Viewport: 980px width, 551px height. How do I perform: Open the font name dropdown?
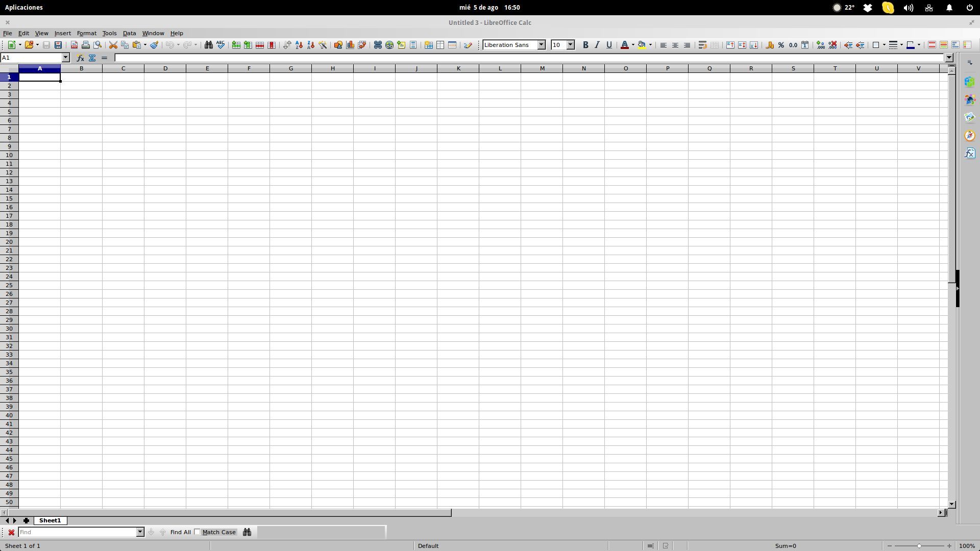[x=542, y=45]
